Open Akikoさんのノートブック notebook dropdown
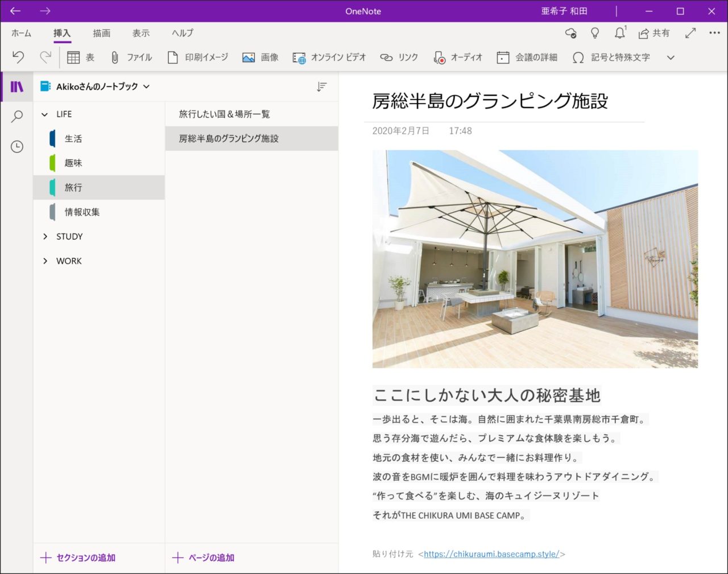Screen dimensions: 728x574 tap(96, 86)
